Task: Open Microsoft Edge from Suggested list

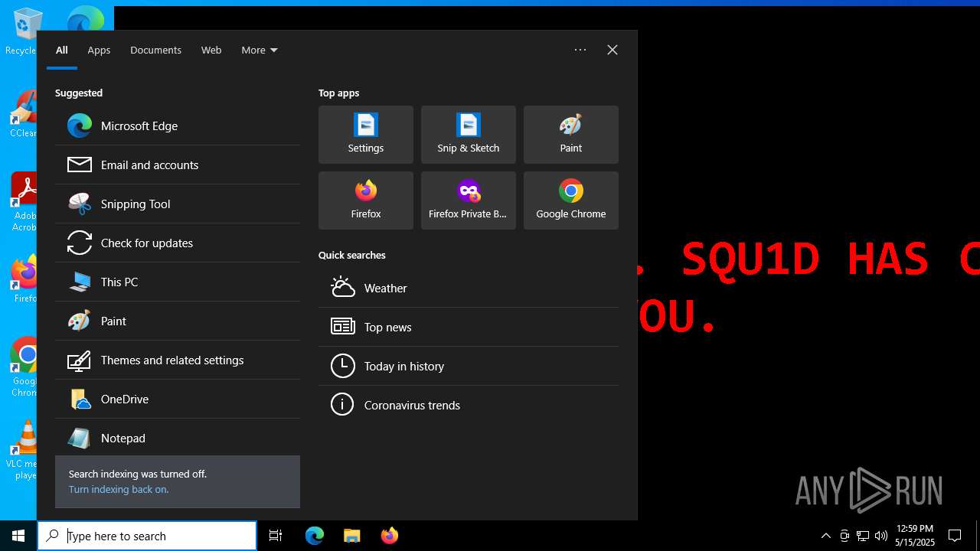Action: (x=178, y=126)
